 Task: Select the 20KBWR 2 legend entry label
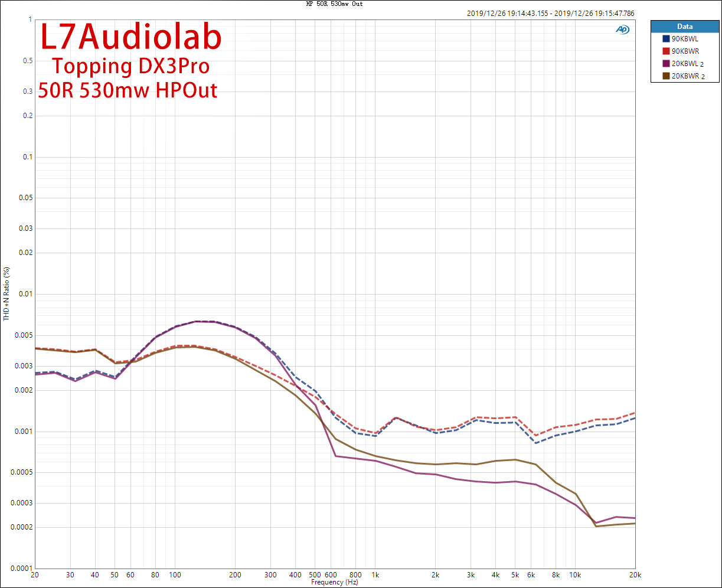click(688, 76)
